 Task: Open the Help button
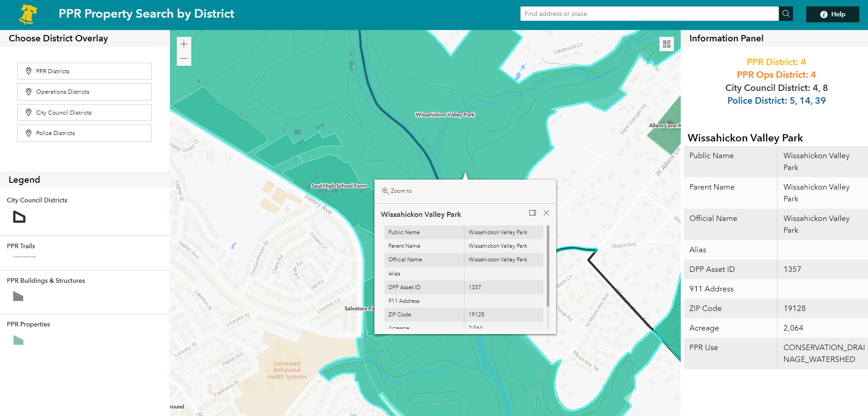coord(832,14)
